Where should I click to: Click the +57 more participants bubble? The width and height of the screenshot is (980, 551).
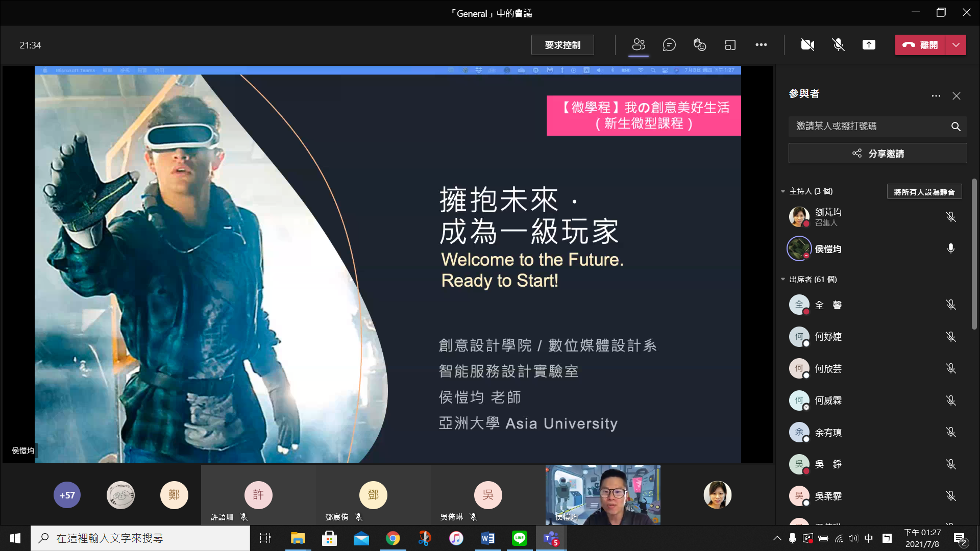[x=67, y=495]
